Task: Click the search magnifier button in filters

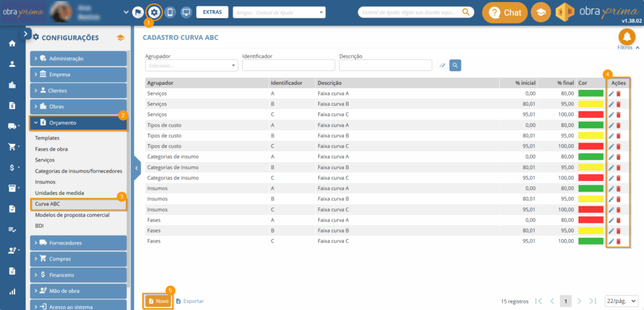Action: pos(455,65)
